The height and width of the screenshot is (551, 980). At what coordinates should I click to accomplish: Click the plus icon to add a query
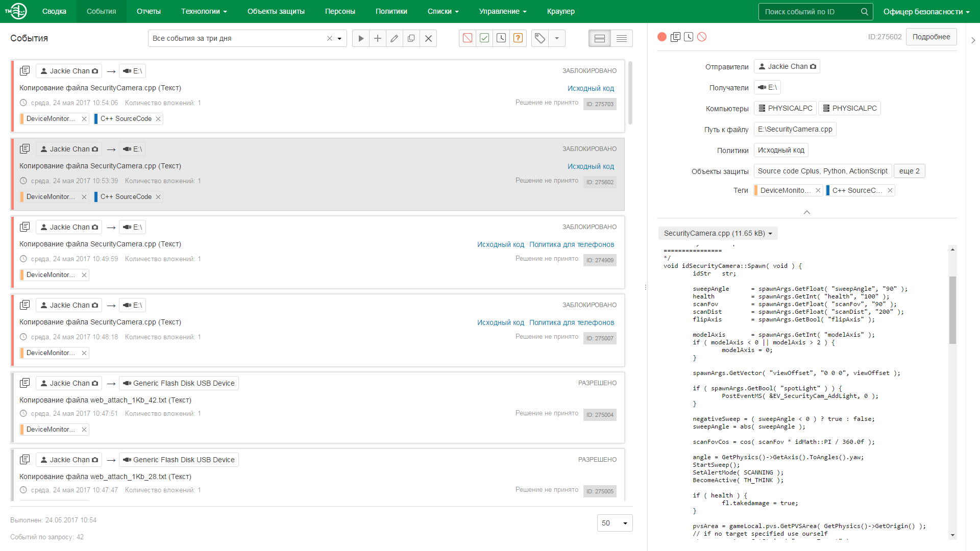pyautogui.click(x=378, y=38)
